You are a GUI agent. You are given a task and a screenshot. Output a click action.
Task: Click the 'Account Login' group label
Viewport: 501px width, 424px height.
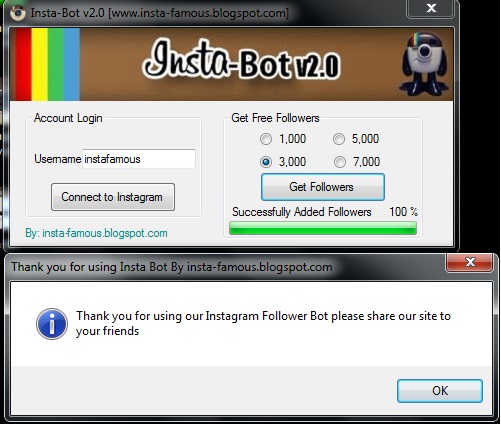coord(68,118)
